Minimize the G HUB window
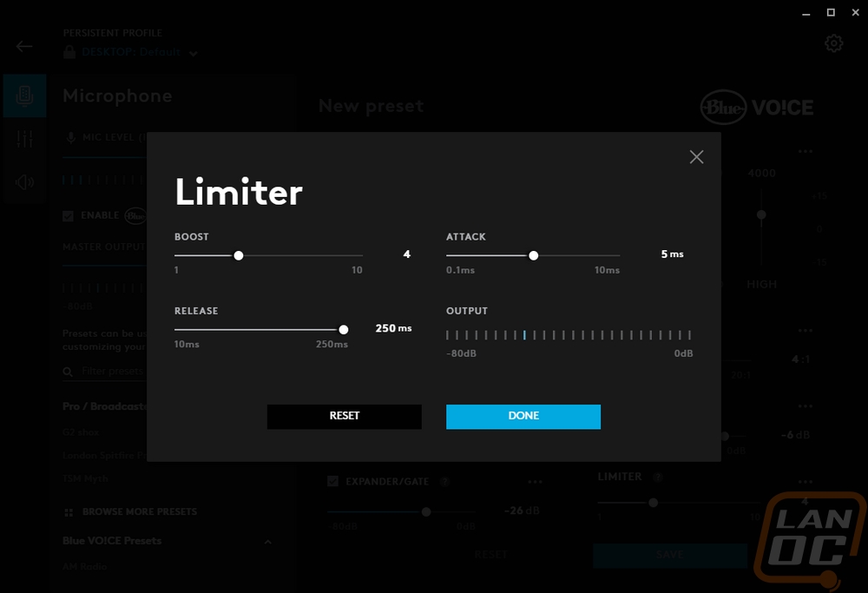The image size is (868, 593). pos(806,14)
